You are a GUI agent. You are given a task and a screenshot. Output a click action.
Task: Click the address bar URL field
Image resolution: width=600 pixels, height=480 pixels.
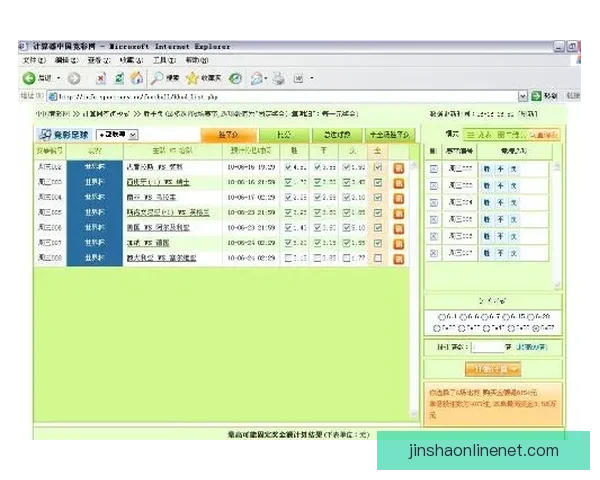click(283, 96)
